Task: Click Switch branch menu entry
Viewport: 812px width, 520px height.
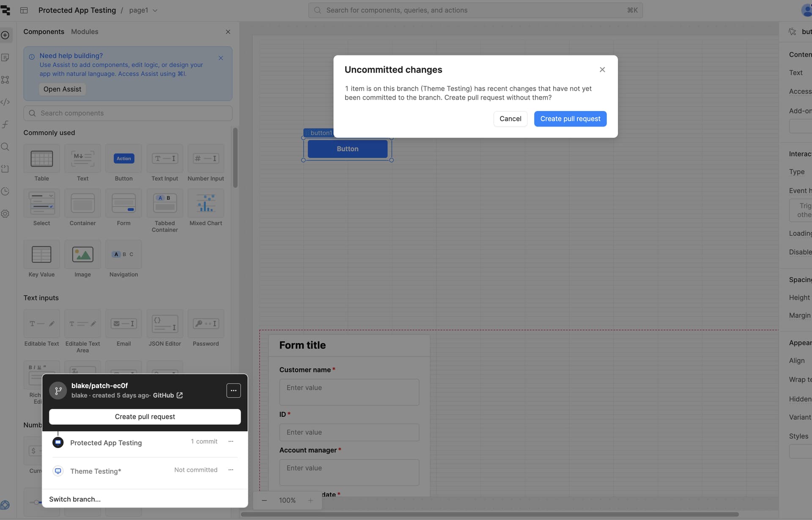Action: [x=75, y=499]
